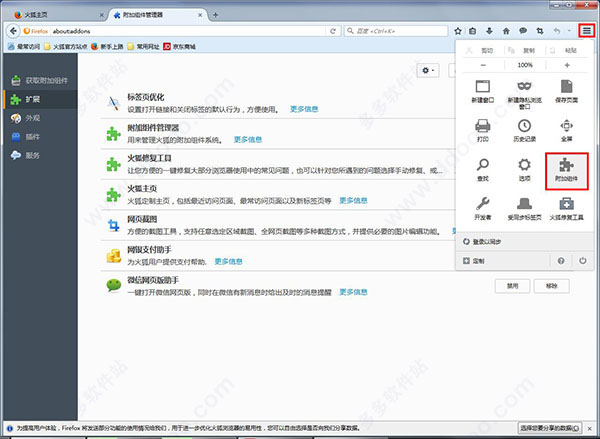600x439 pixels.
Task: Open a new private browsing window
Action: (x=524, y=94)
